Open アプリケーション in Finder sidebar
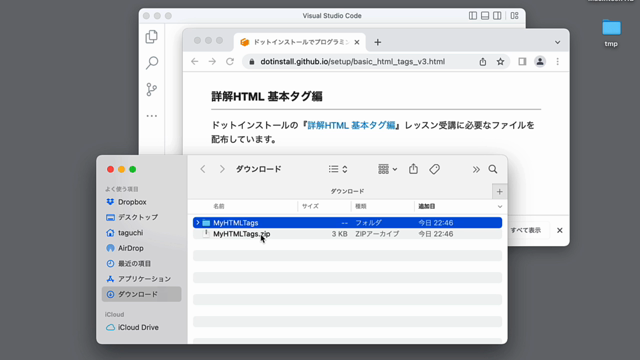 click(x=144, y=279)
